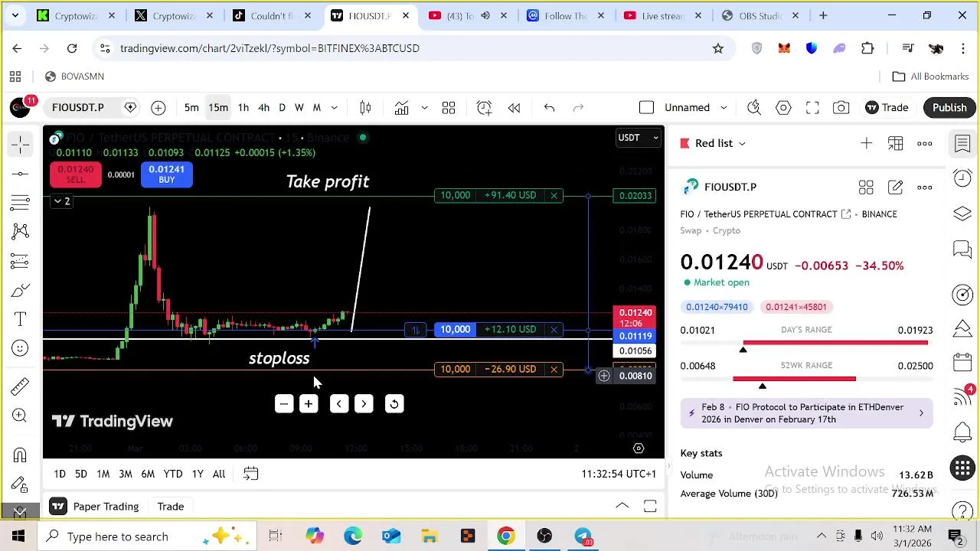Take a chart snapshot with camera
This screenshot has height=551, width=980.
841,108
